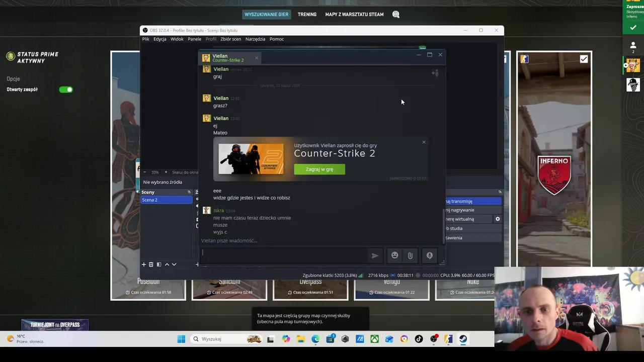Open the Widok menu in OBS
644x362 pixels.
177,39
